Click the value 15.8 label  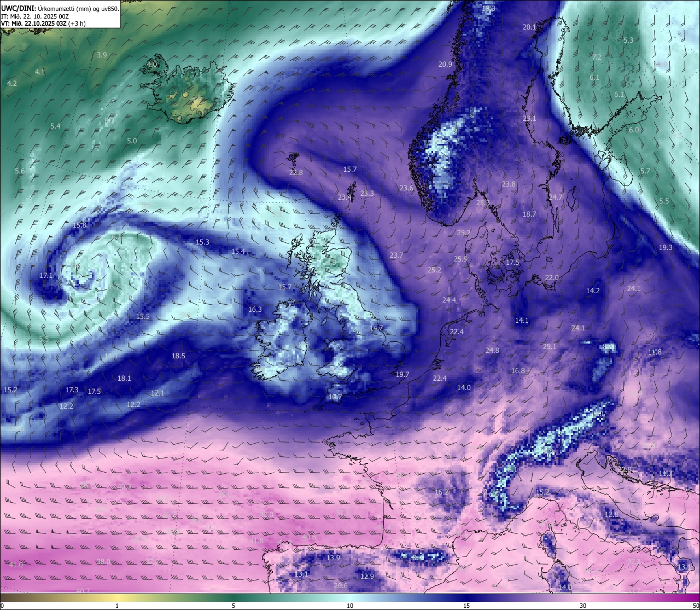[80, 225]
